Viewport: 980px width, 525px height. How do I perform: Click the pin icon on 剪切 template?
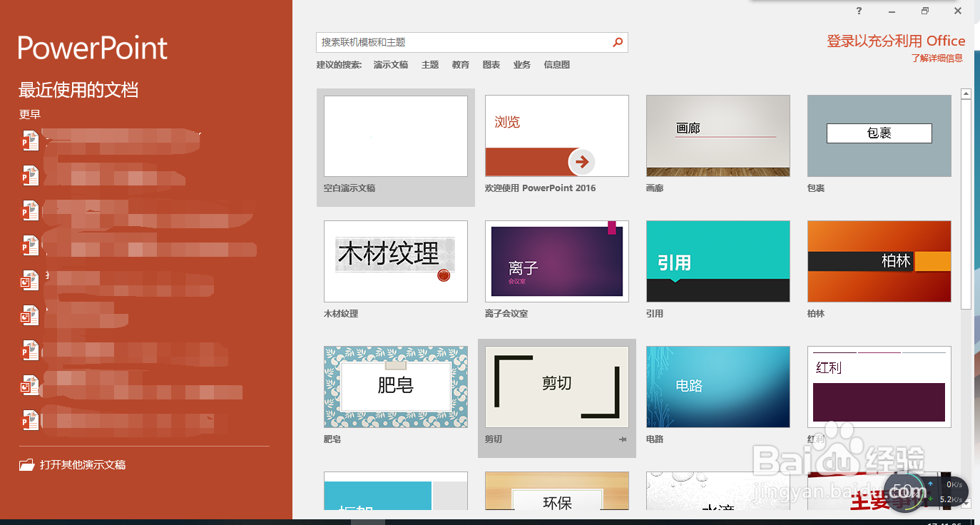[x=623, y=439]
